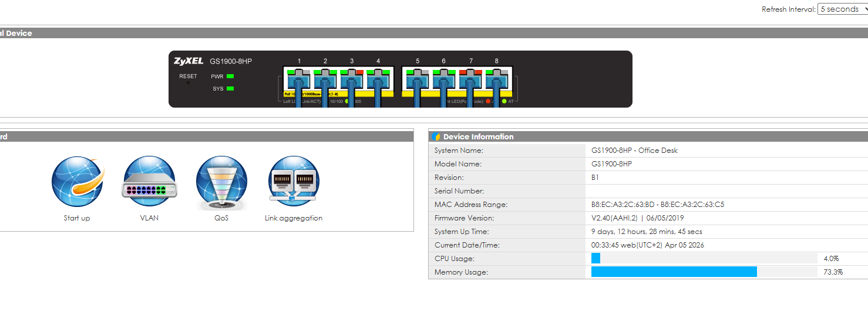Click the Serial Number label
Viewport: 868px width, 314px height.
[459, 191]
